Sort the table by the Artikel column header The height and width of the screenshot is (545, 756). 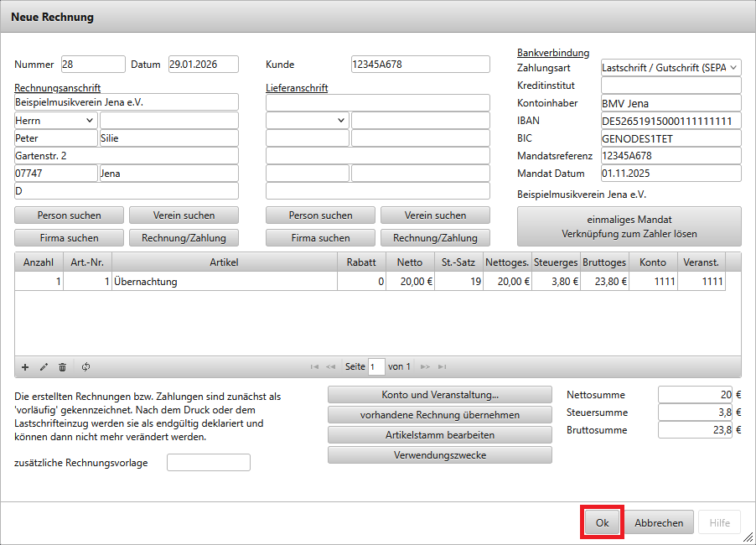click(x=224, y=262)
